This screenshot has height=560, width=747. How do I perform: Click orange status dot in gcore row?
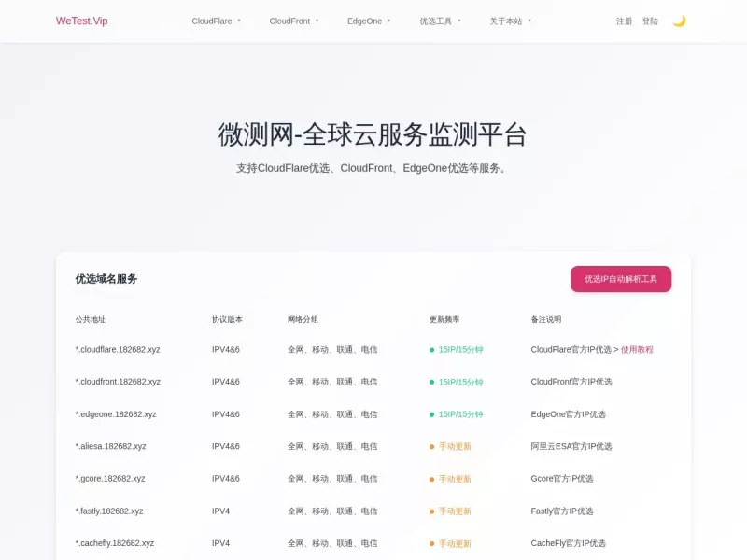(431, 479)
